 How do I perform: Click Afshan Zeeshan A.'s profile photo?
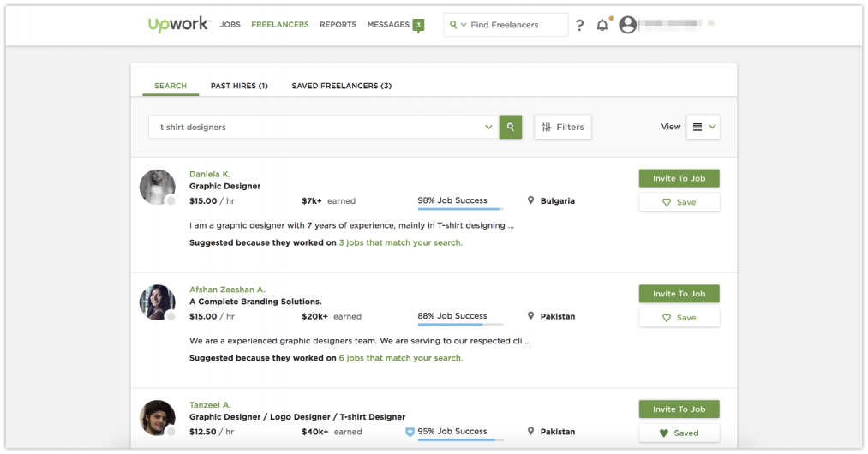(x=157, y=302)
